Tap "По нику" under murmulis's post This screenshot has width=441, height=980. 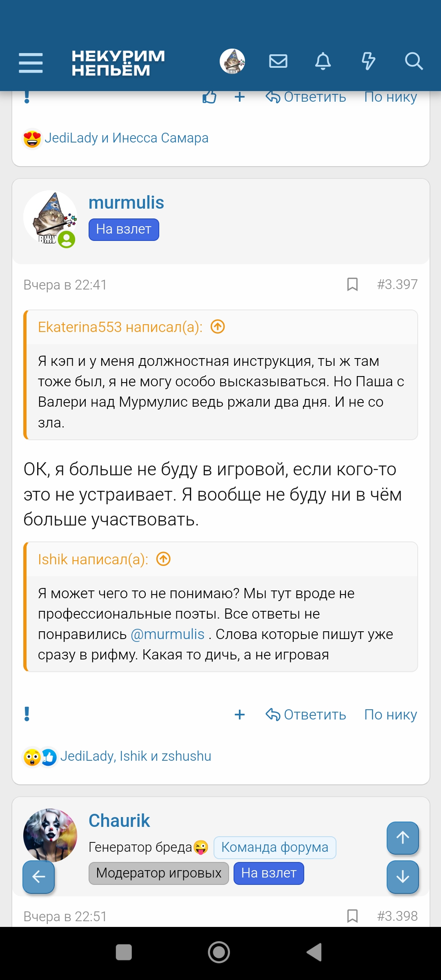tap(390, 715)
